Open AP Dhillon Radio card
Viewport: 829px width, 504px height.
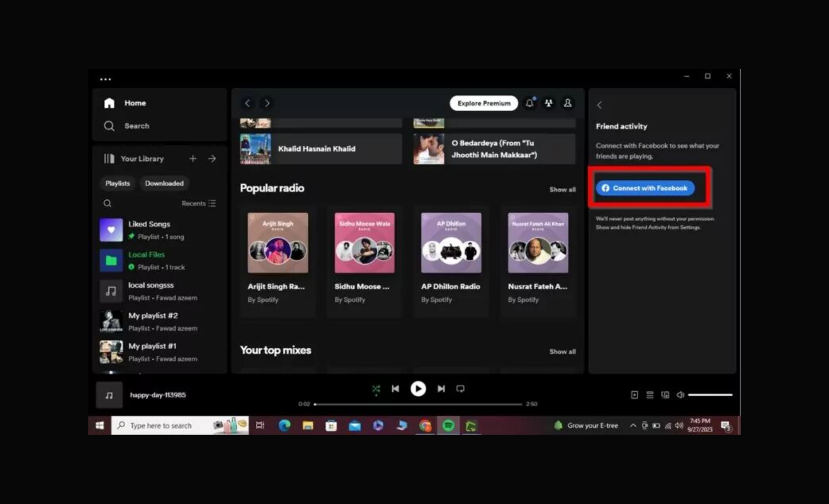pos(451,261)
